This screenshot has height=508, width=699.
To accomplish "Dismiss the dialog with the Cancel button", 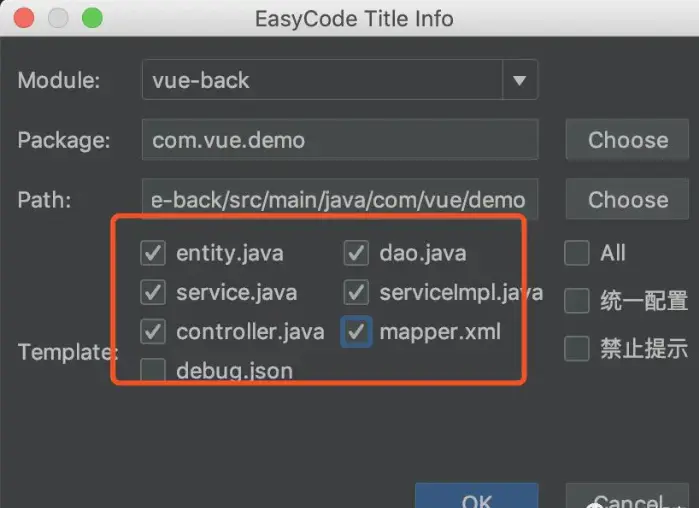I will [x=627, y=496].
